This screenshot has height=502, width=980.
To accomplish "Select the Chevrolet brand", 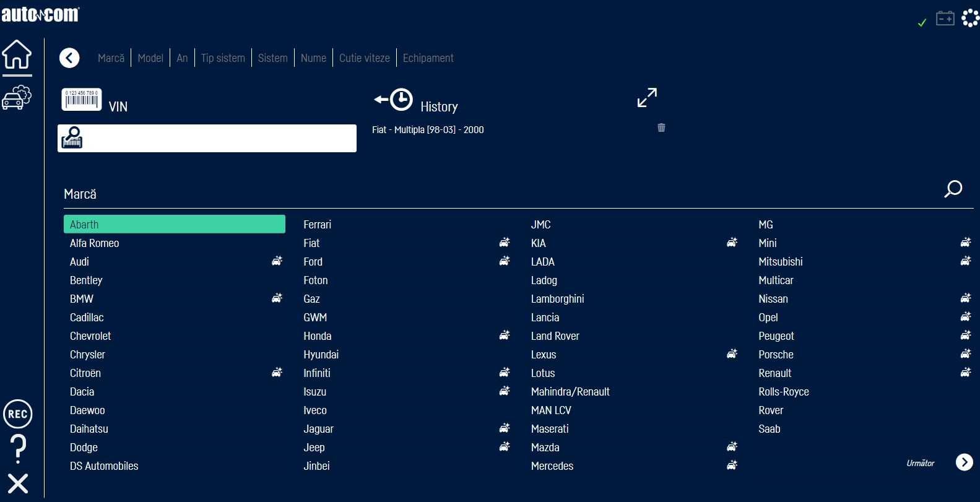I will pyautogui.click(x=90, y=336).
